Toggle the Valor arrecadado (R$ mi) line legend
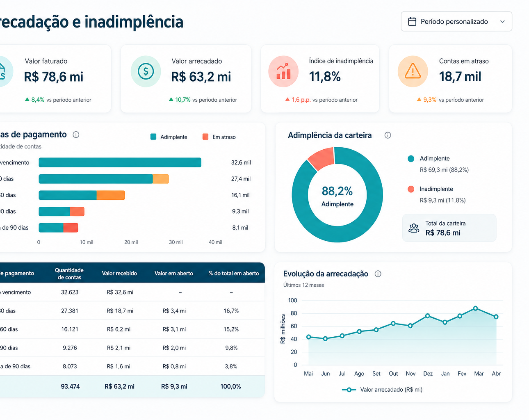This screenshot has width=529, height=420. pyautogui.click(x=382, y=390)
